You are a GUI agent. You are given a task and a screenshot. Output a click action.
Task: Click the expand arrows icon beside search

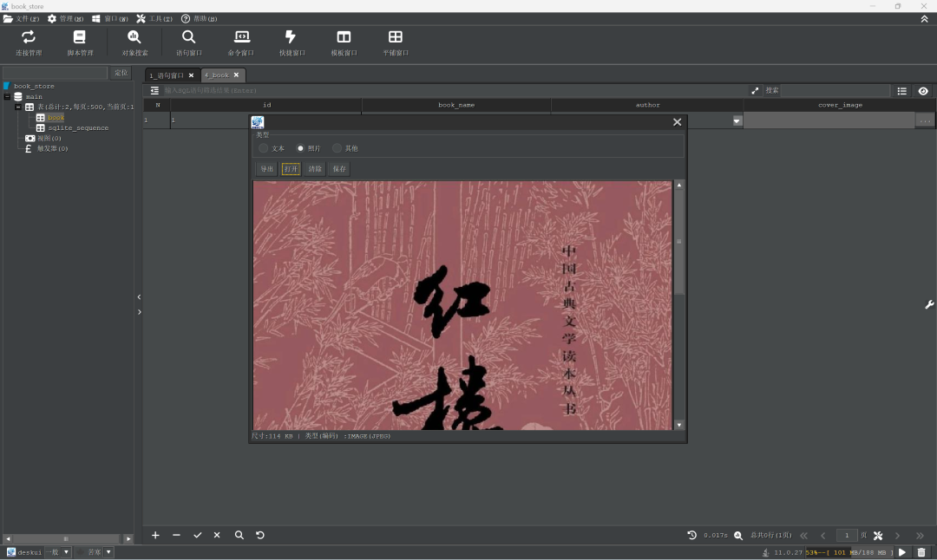pyautogui.click(x=755, y=91)
